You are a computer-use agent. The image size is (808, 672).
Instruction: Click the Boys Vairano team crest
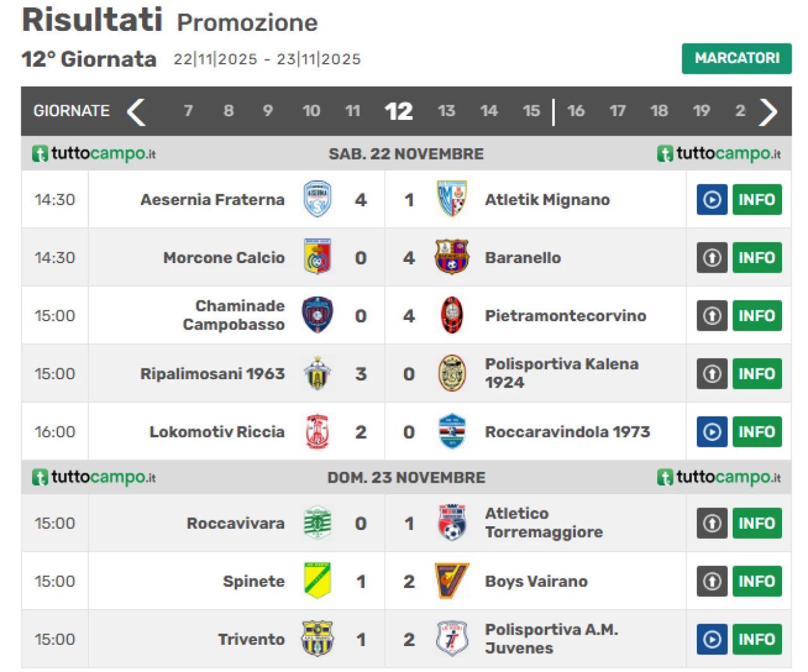coord(452,581)
